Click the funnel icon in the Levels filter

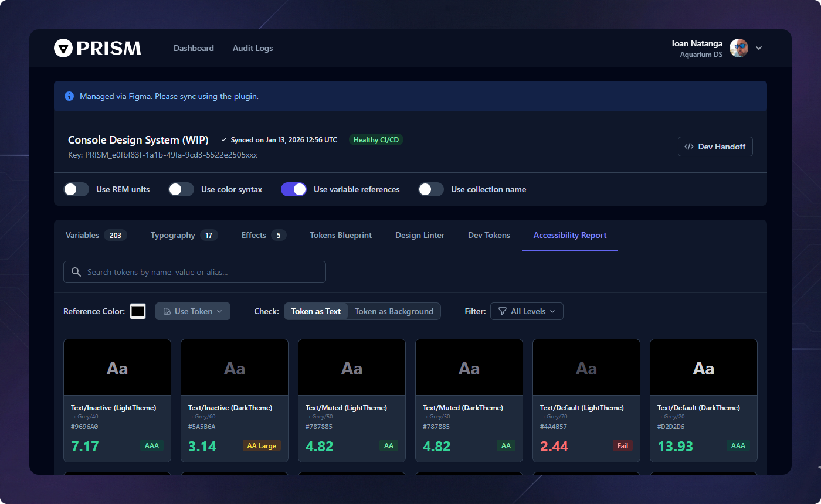click(503, 311)
